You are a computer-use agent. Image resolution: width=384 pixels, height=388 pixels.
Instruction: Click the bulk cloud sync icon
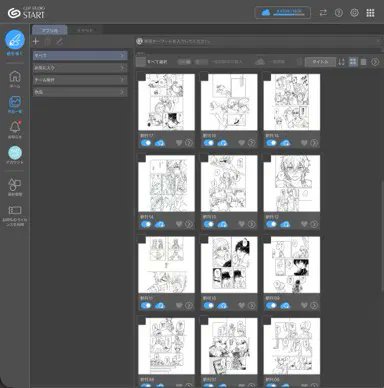click(x=261, y=62)
